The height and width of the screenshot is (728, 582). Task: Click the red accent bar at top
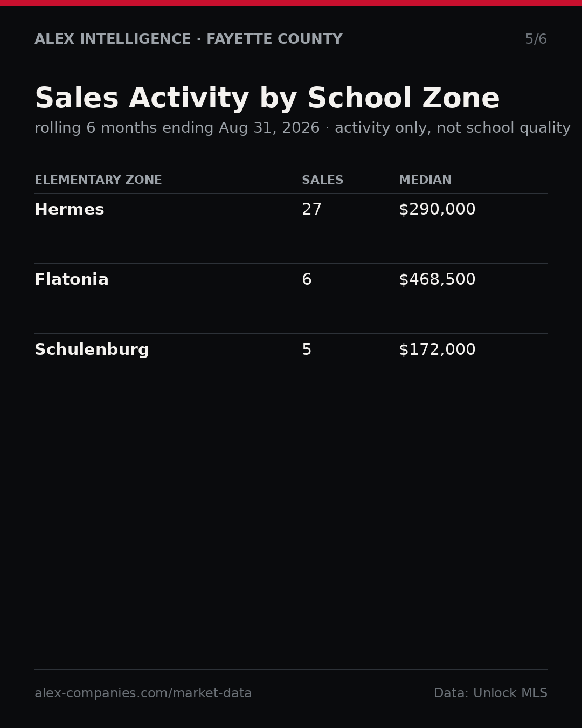(291, 3)
